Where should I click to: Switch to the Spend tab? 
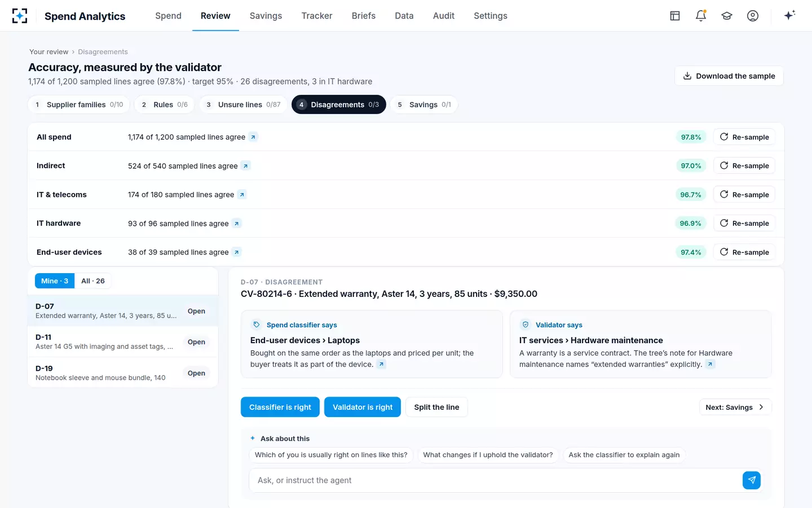click(169, 16)
